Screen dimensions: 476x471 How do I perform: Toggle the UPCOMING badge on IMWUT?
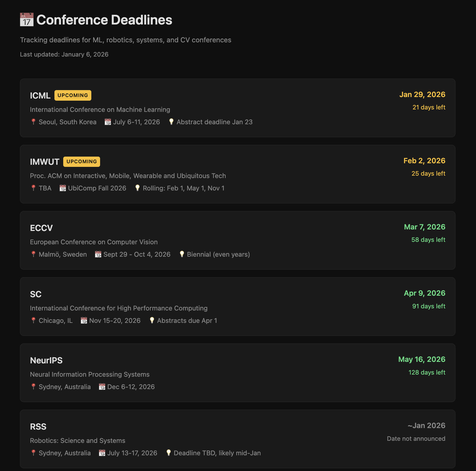pyautogui.click(x=81, y=161)
